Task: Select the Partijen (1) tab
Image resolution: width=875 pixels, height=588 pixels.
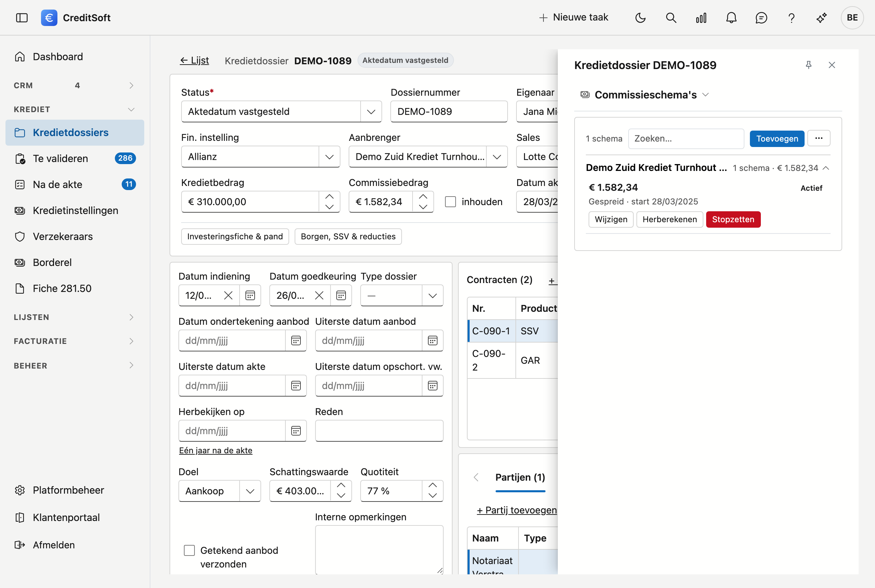Action: (520, 477)
